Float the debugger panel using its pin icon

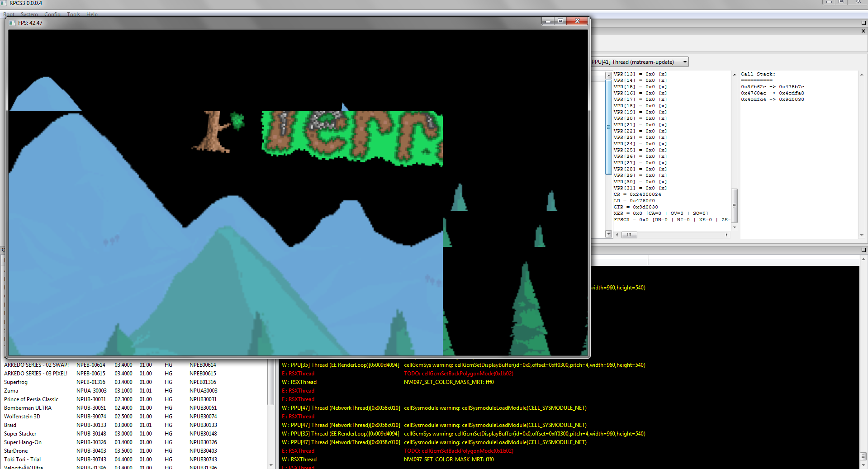[x=863, y=23]
